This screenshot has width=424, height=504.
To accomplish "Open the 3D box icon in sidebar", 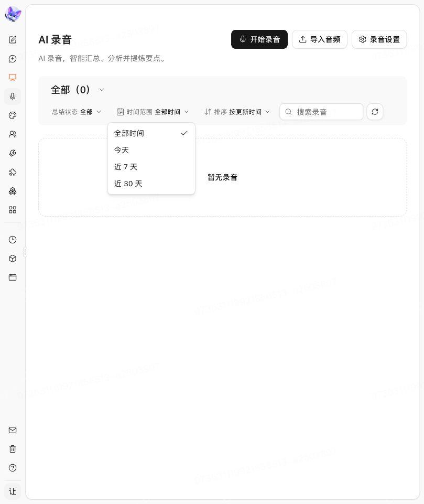I will (13, 259).
